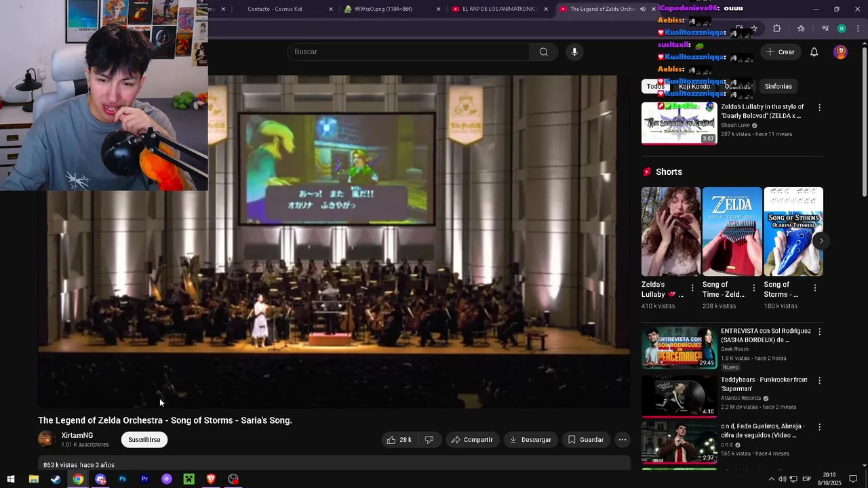Open Teddybears Punkrocker video thumbnail
The height and width of the screenshot is (488, 868).
(679, 396)
